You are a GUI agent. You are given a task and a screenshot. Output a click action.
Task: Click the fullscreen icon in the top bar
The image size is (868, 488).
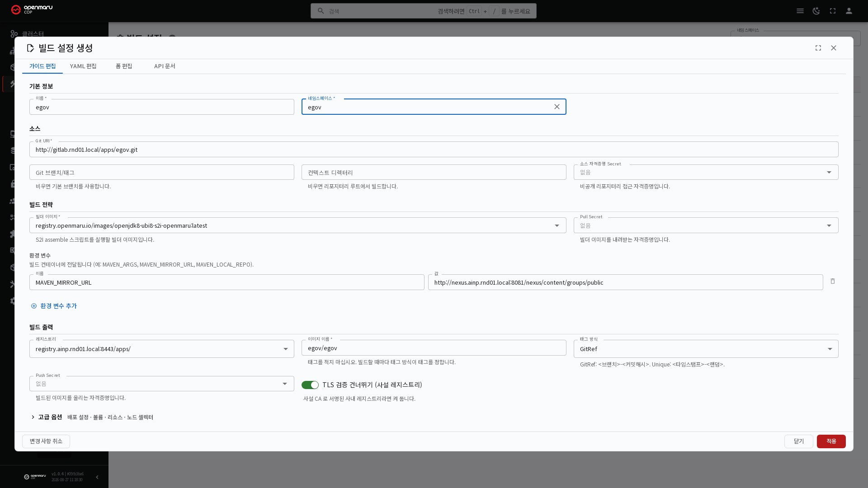[x=833, y=11]
